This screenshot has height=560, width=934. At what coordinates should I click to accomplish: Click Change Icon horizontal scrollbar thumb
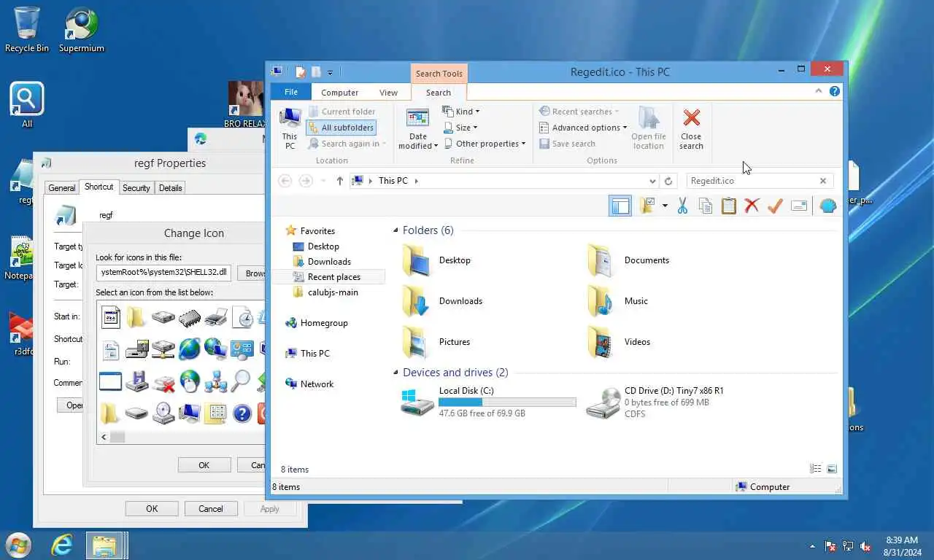pyautogui.click(x=117, y=437)
